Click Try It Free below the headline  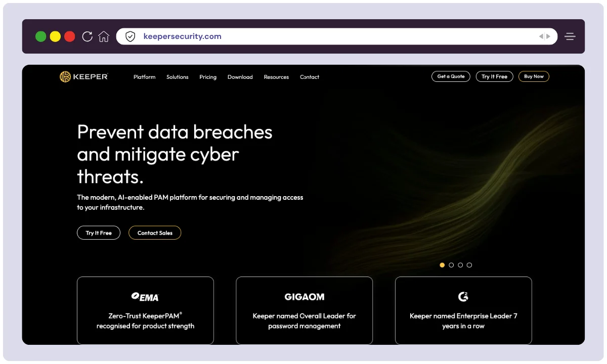[99, 233]
